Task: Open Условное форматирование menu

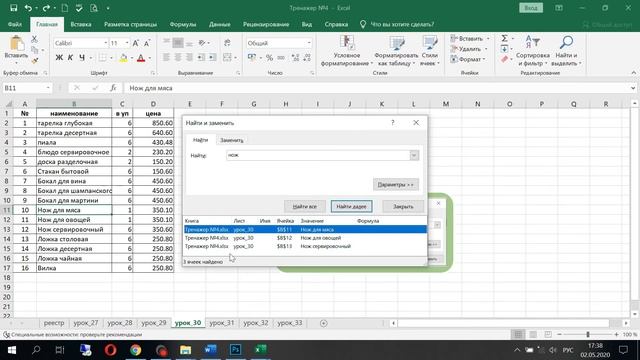Action: pyautogui.click(x=347, y=51)
